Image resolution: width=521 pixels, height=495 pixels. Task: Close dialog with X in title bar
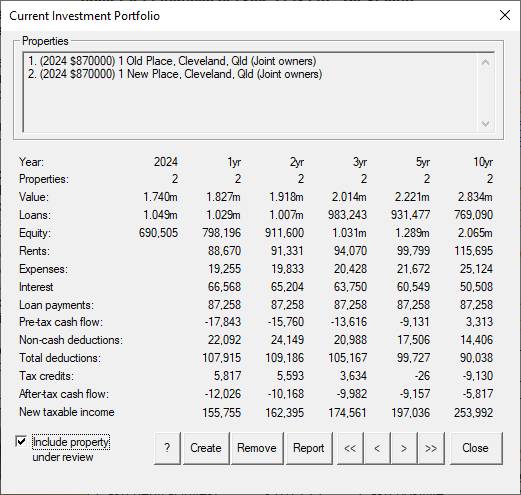pos(505,15)
